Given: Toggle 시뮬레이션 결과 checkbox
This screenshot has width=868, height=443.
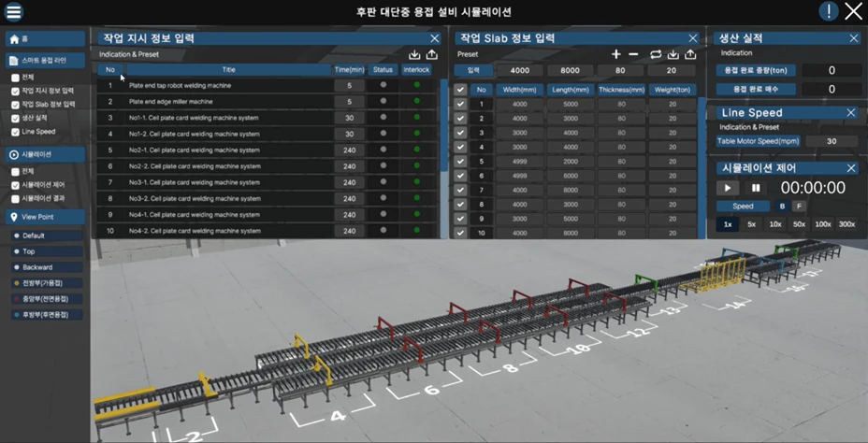Looking at the screenshot, I should click(16, 198).
